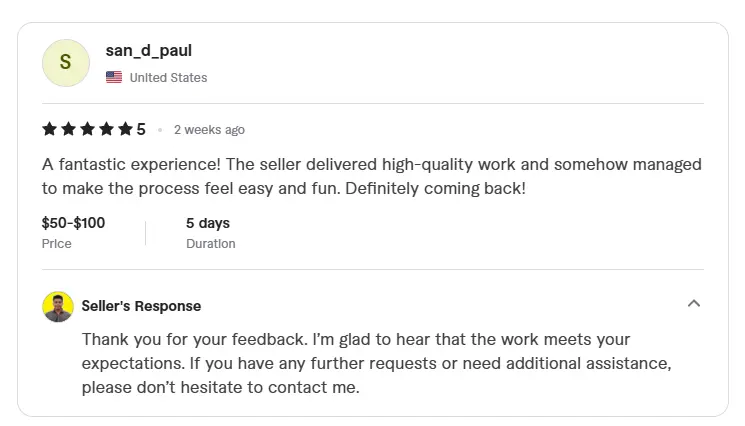The height and width of the screenshot is (426, 745).
Task: Collapse the seller's response with the chevron
Action: click(x=694, y=303)
